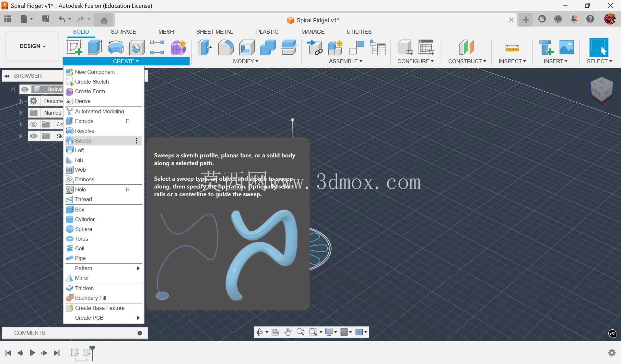Click the Extrude toolbar icon
Screen dimensions: 621x364
coord(95,47)
